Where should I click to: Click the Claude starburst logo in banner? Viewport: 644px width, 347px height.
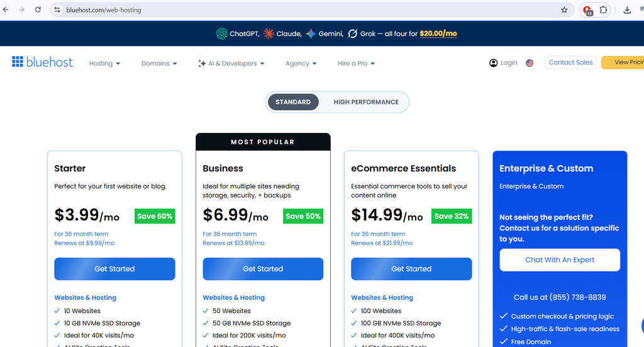pos(269,34)
